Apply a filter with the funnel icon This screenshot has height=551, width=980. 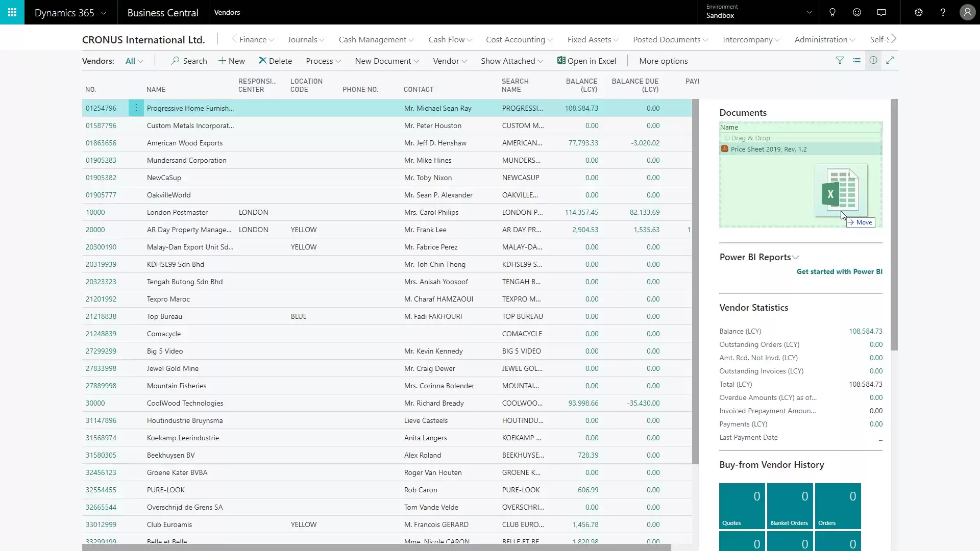(x=840, y=60)
